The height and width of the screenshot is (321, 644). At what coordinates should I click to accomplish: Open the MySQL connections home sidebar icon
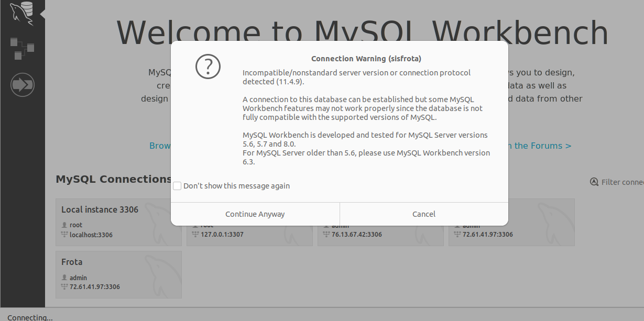pos(22,13)
